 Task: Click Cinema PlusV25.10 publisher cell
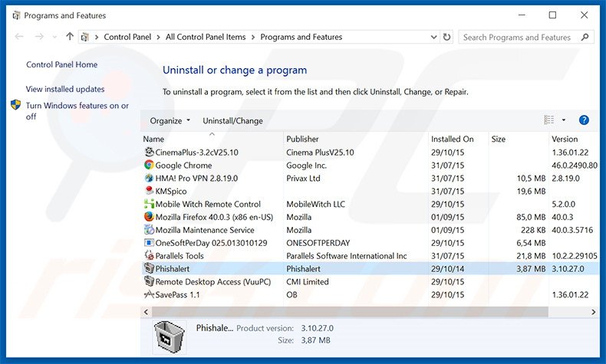pyautogui.click(x=320, y=152)
